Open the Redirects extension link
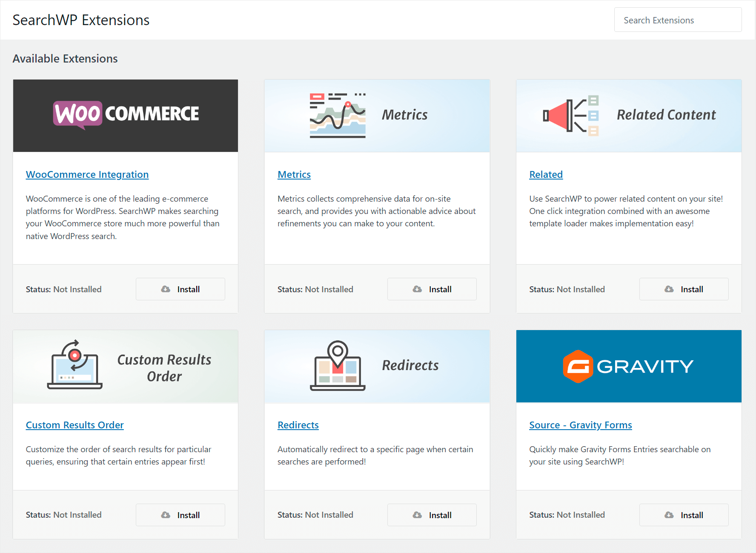This screenshot has height=553, width=756. point(298,425)
